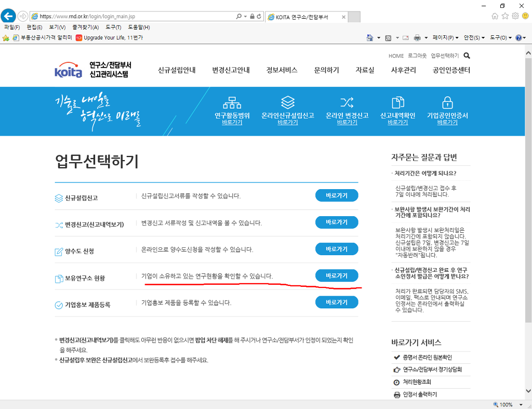Click the address bar search magnifier icon
532x409 pixels.
(x=239, y=16)
